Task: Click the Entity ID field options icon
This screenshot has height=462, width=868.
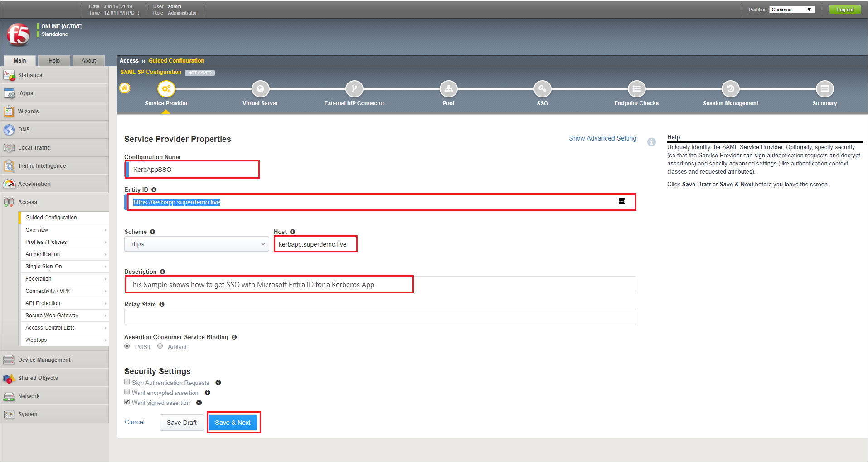Action: (622, 201)
